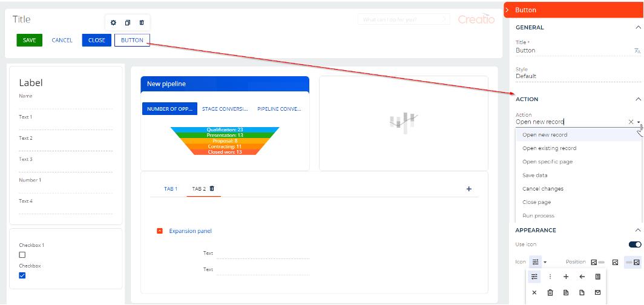Focus the Name input field
This screenshot has height=305, width=644.
pos(66,105)
